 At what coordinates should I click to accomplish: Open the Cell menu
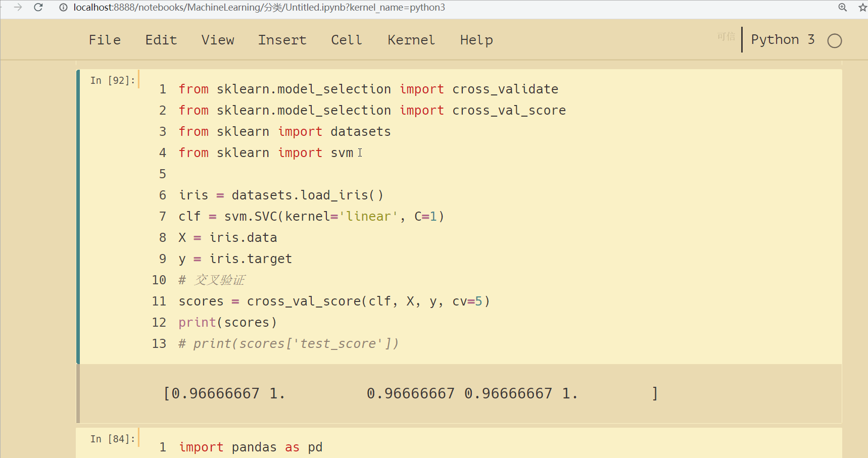[x=346, y=40]
